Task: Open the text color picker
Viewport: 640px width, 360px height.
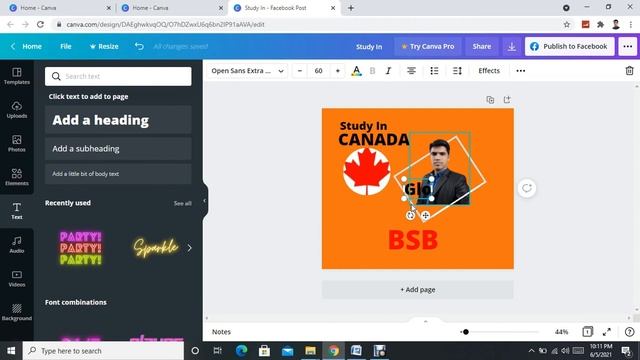Action: 356,71
